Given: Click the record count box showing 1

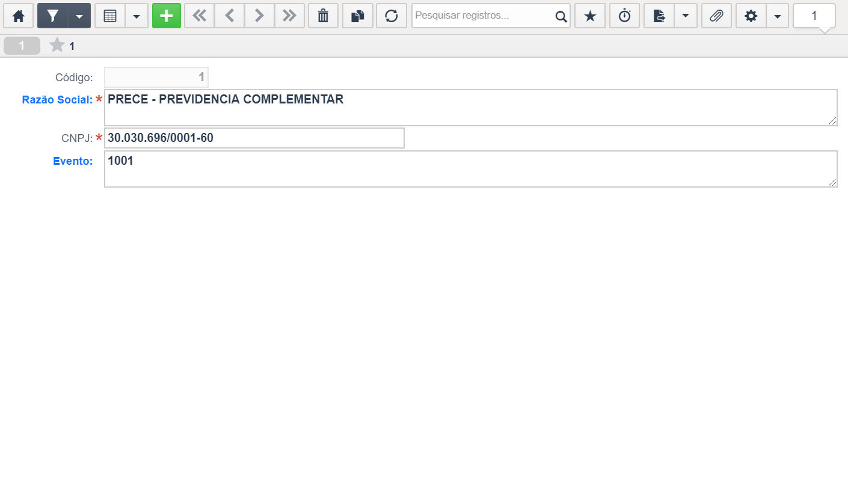Looking at the screenshot, I should (814, 16).
